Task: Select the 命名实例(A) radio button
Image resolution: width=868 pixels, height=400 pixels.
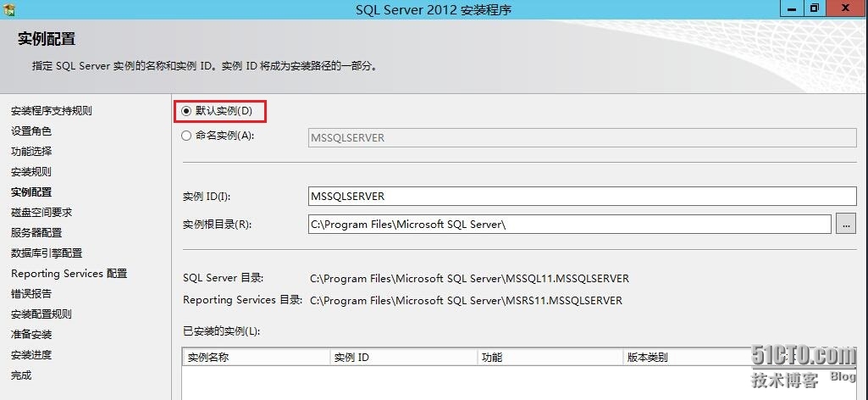Action: coord(186,136)
